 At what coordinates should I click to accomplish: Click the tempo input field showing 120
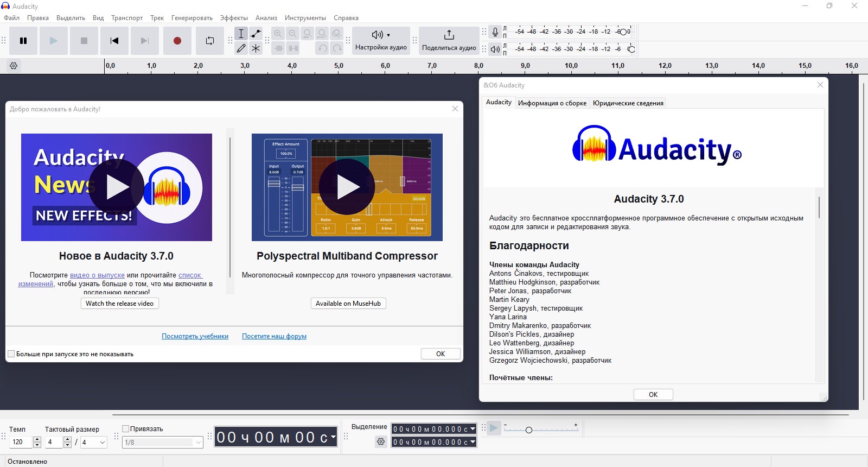point(22,443)
